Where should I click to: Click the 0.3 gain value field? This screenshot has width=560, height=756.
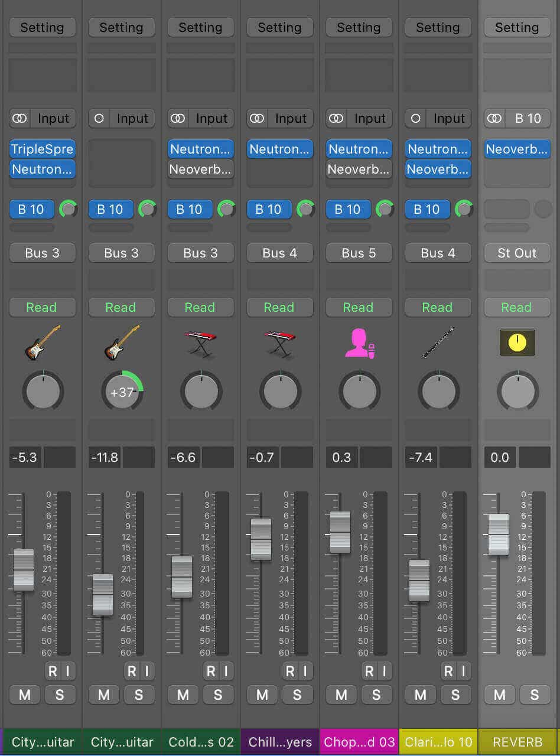pyautogui.click(x=341, y=457)
